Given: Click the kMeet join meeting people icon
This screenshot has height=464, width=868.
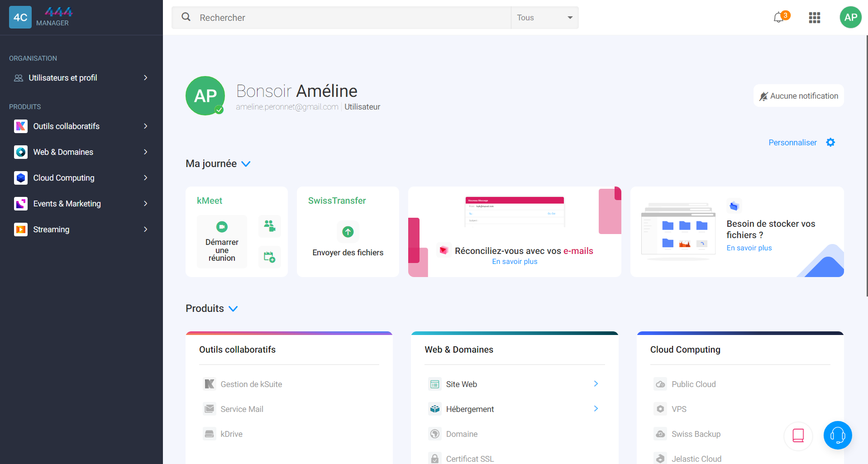Looking at the screenshot, I should tap(270, 226).
